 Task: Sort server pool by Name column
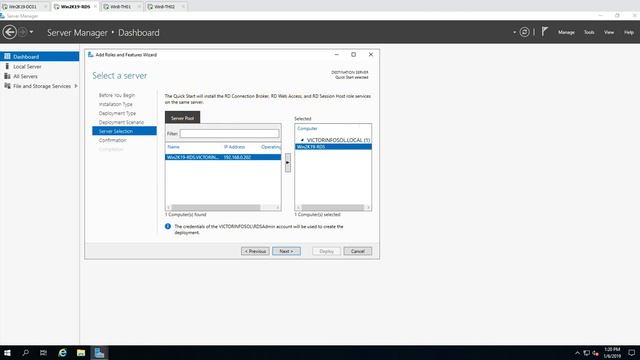pyautogui.click(x=173, y=147)
